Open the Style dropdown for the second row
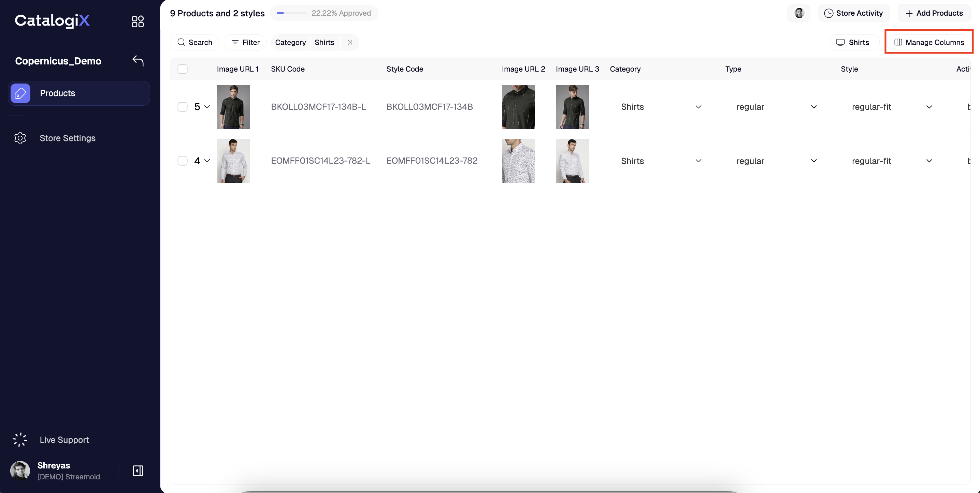Image resolution: width=980 pixels, height=493 pixels. tap(929, 161)
